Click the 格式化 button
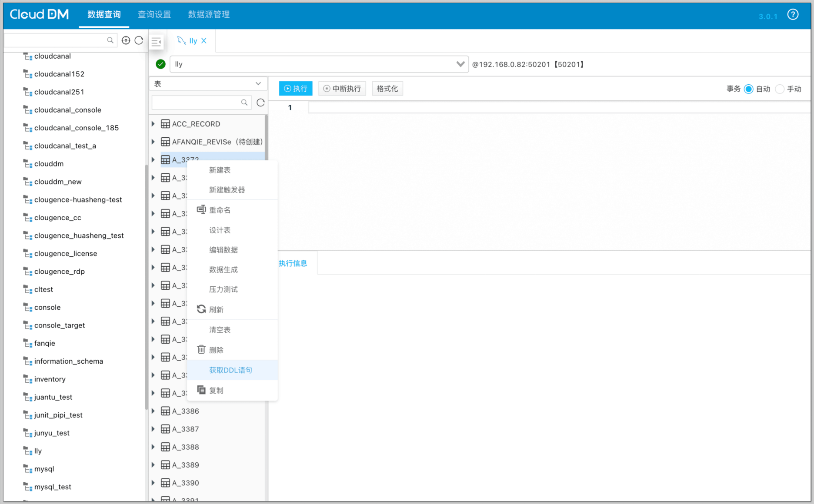814x504 pixels. pyautogui.click(x=387, y=89)
